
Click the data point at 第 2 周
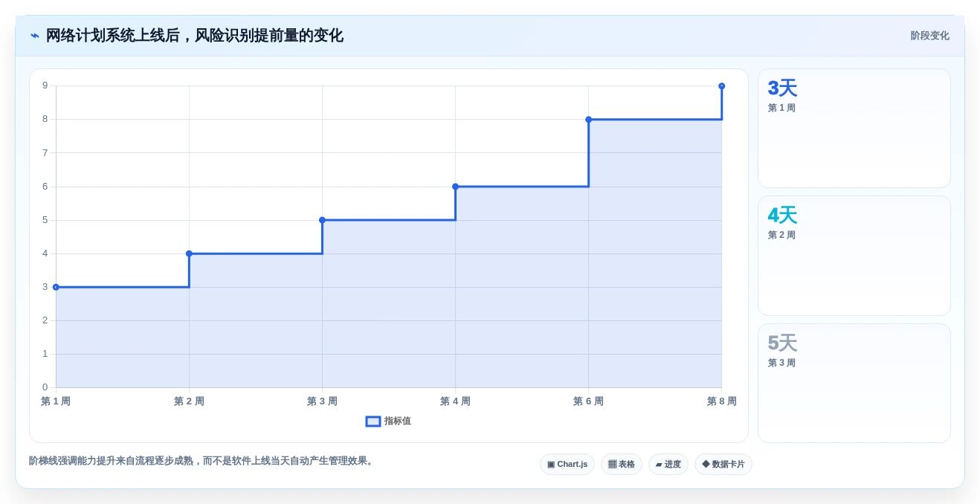[189, 253]
